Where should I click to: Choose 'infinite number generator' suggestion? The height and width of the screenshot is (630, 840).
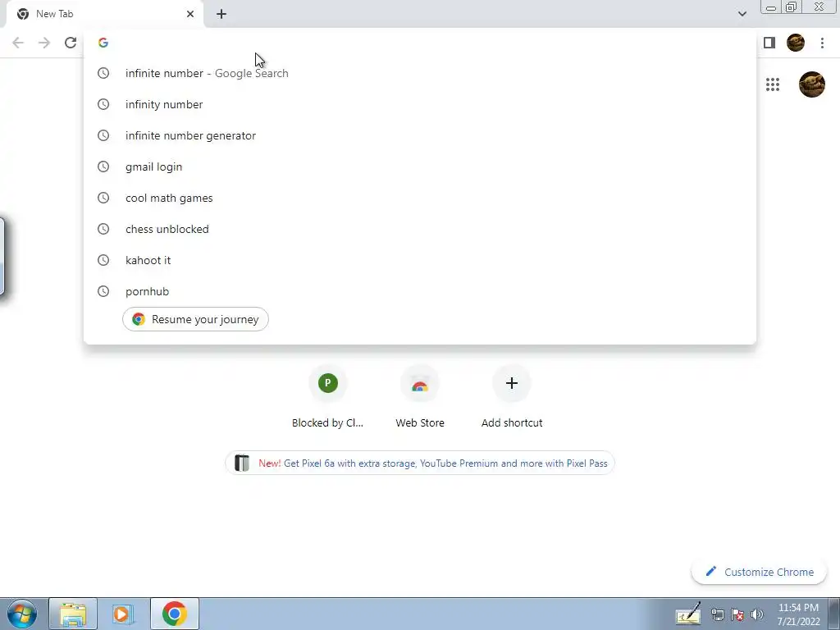click(420, 135)
